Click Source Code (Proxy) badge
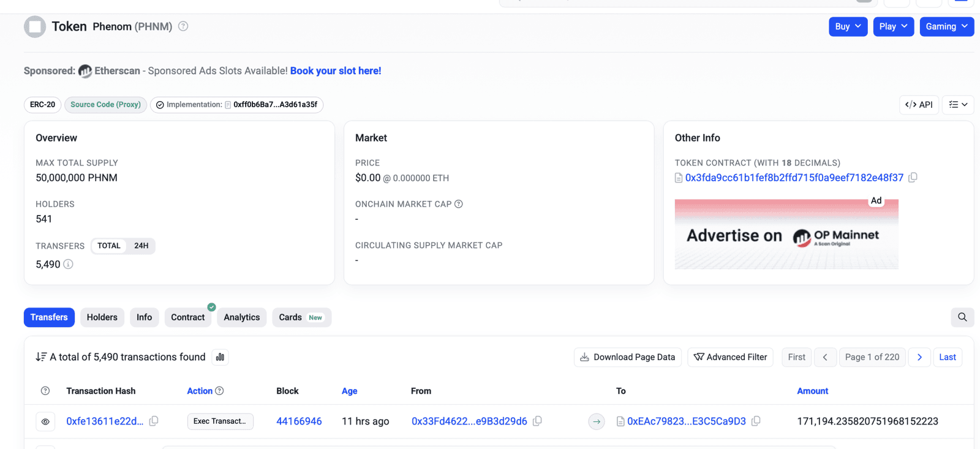The width and height of the screenshot is (980, 449). 105,105
